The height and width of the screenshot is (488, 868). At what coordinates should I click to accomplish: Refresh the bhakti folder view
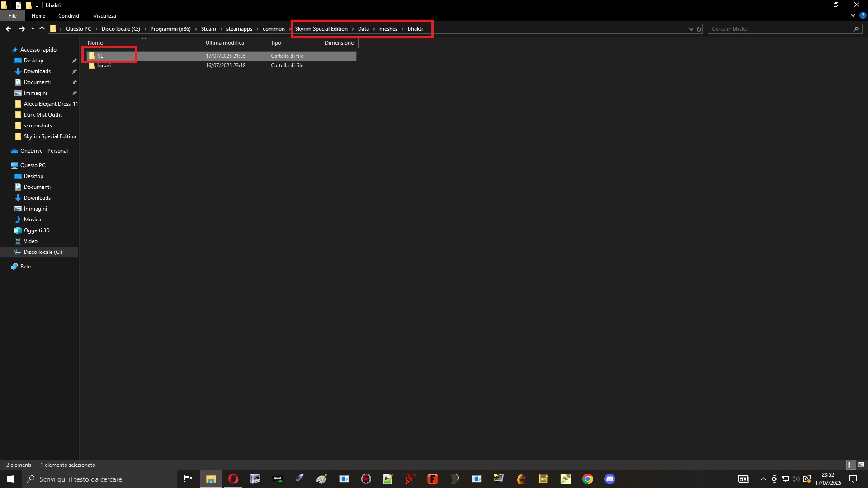pyautogui.click(x=698, y=29)
